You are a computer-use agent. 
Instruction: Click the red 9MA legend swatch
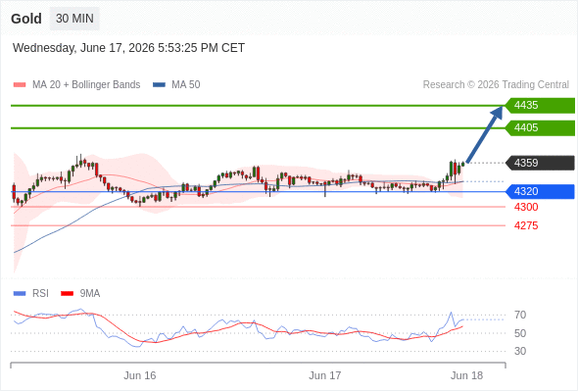pyautogui.click(x=67, y=294)
